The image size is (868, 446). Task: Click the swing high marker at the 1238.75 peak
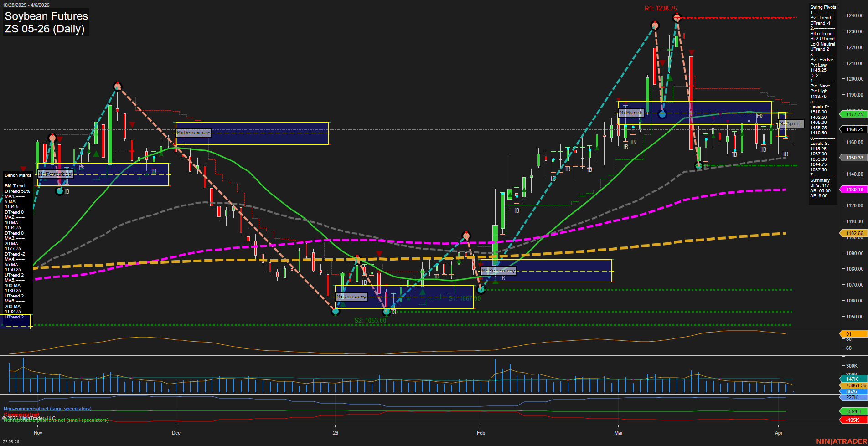(677, 18)
